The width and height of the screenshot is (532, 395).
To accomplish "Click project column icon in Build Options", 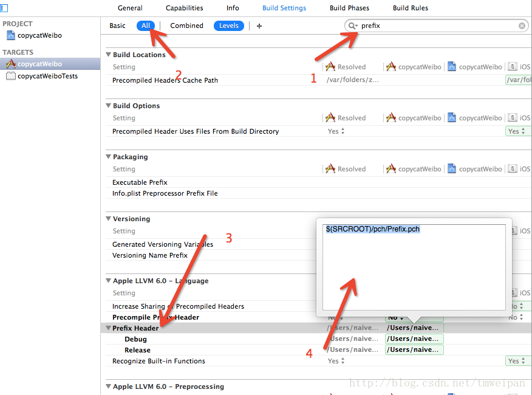I will pos(452,117).
